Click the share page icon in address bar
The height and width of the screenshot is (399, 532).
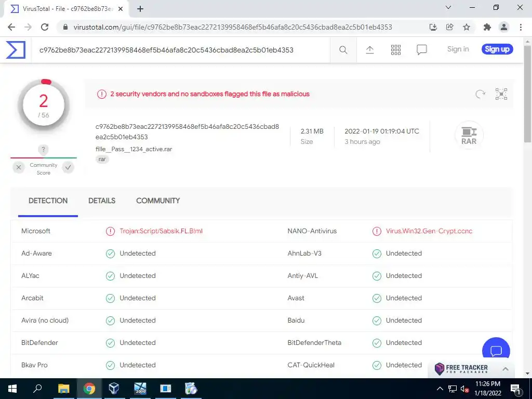(x=450, y=27)
